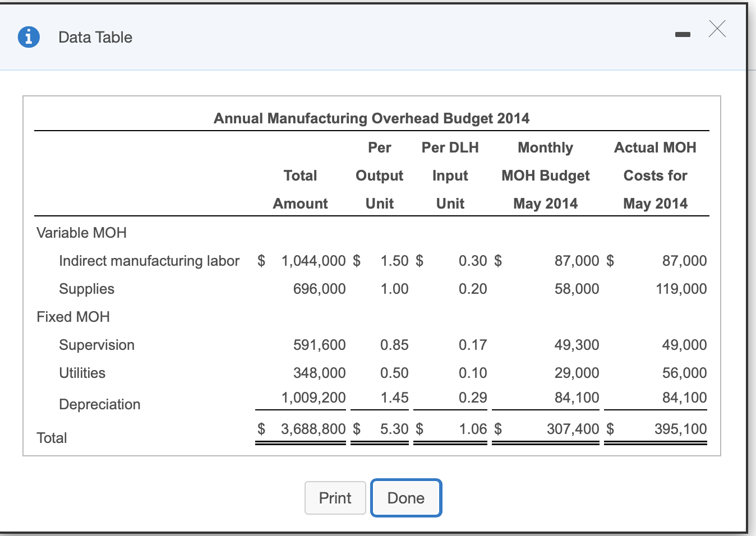Screen dimensions: 756x536
Task: Select the 49,300 supervision monthly budget
Action: click(577, 345)
